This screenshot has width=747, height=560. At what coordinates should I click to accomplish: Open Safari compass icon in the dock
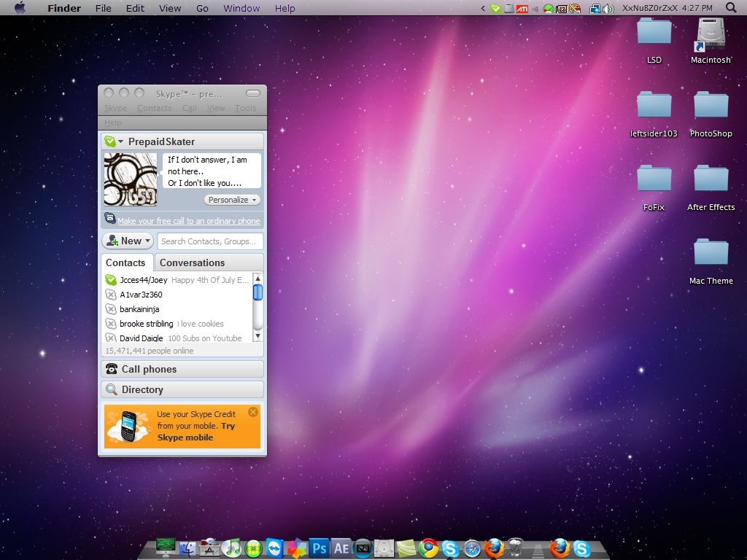[472, 548]
